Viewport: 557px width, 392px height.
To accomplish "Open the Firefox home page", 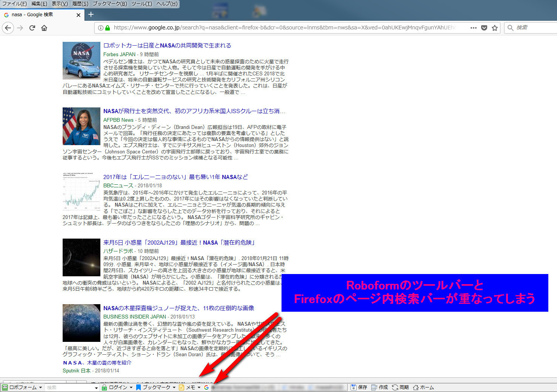I will 44,28.
